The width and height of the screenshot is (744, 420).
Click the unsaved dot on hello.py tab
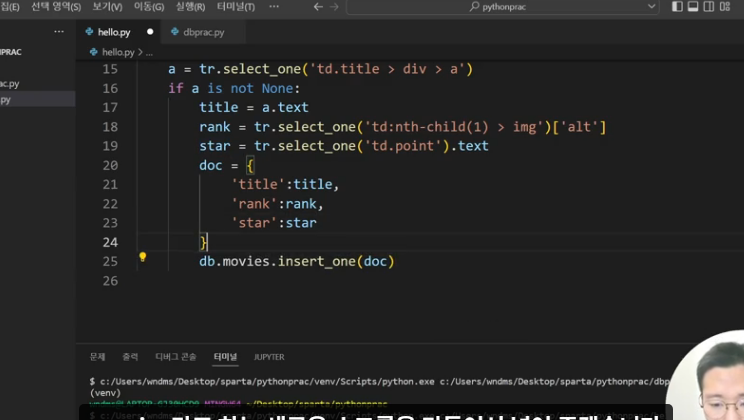[x=150, y=32]
